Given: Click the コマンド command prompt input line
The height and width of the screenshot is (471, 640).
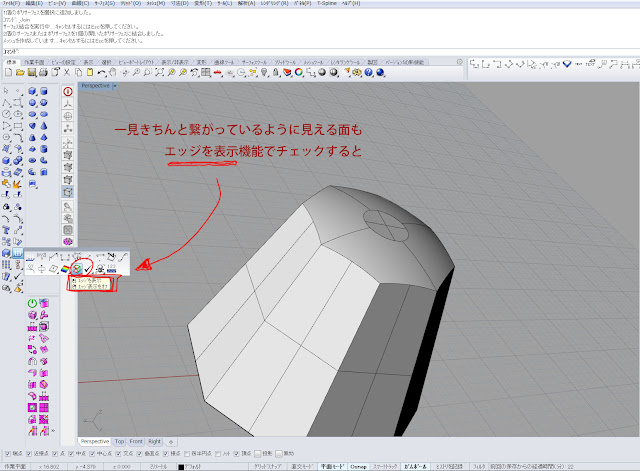Looking at the screenshot, I should (318, 52).
